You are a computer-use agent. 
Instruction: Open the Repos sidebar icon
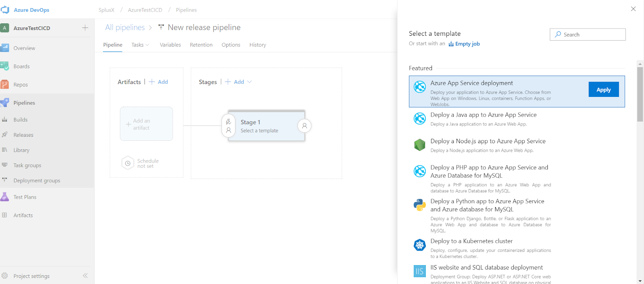tap(5, 84)
